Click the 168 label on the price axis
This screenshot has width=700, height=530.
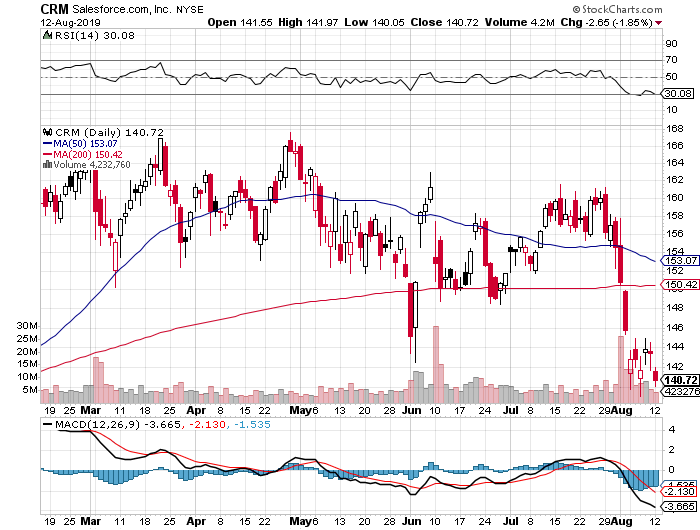pos(675,129)
